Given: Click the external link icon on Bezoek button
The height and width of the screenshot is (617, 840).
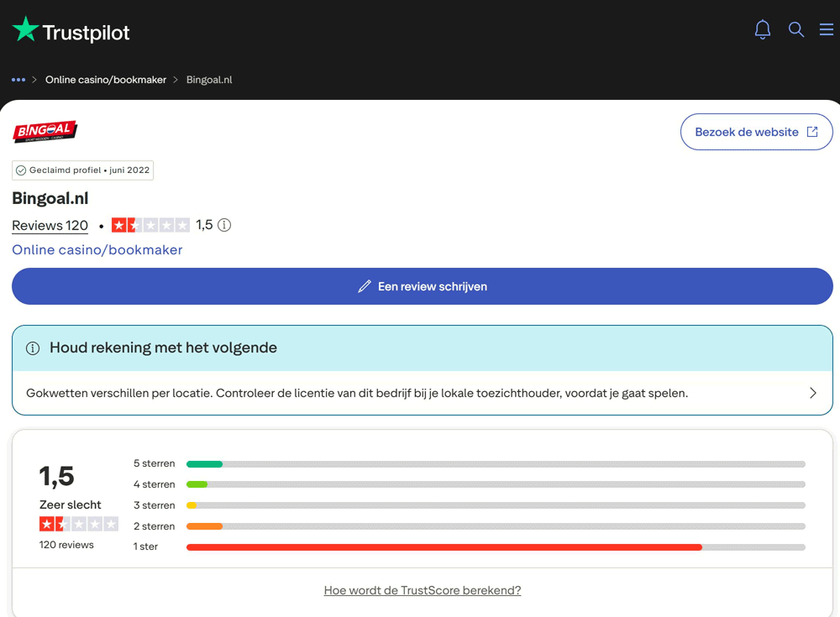Looking at the screenshot, I should 812,132.
